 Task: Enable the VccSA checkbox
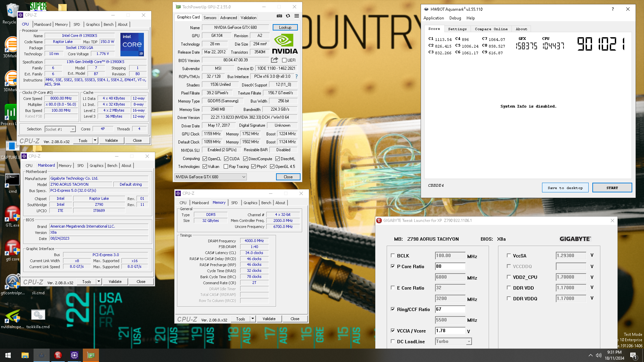[x=509, y=255]
